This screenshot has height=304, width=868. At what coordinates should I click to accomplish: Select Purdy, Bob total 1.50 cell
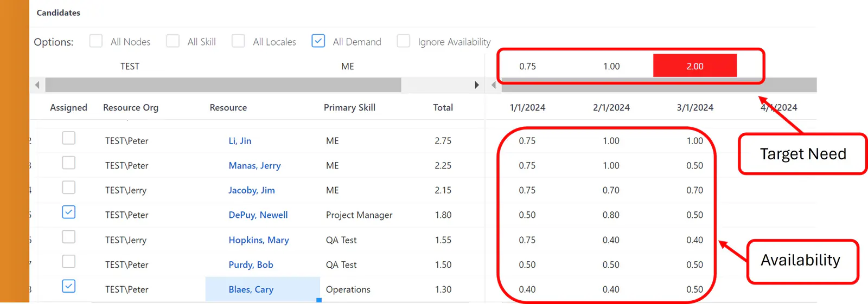click(x=443, y=265)
